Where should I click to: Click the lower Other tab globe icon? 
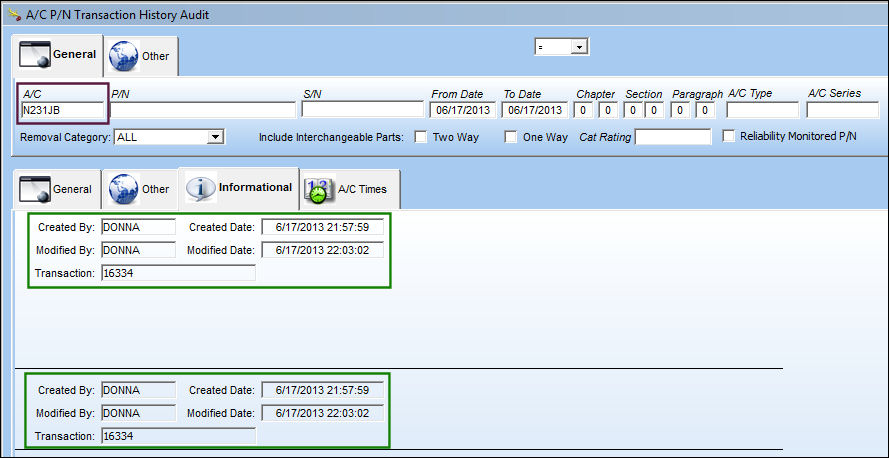pyautogui.click(x=124, y=189)
